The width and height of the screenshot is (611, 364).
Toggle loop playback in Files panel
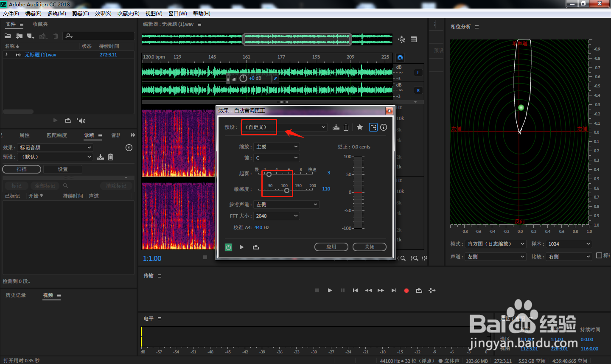pyautogui.click(x=68, y=120)
